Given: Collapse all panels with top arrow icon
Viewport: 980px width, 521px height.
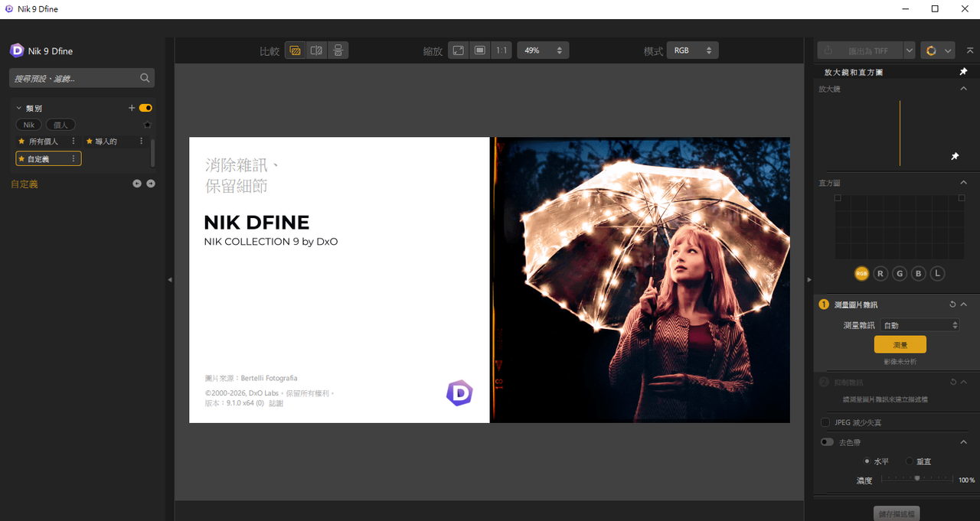Looking at the screenshot, I should pyautogui.click(x=970, y=50).
